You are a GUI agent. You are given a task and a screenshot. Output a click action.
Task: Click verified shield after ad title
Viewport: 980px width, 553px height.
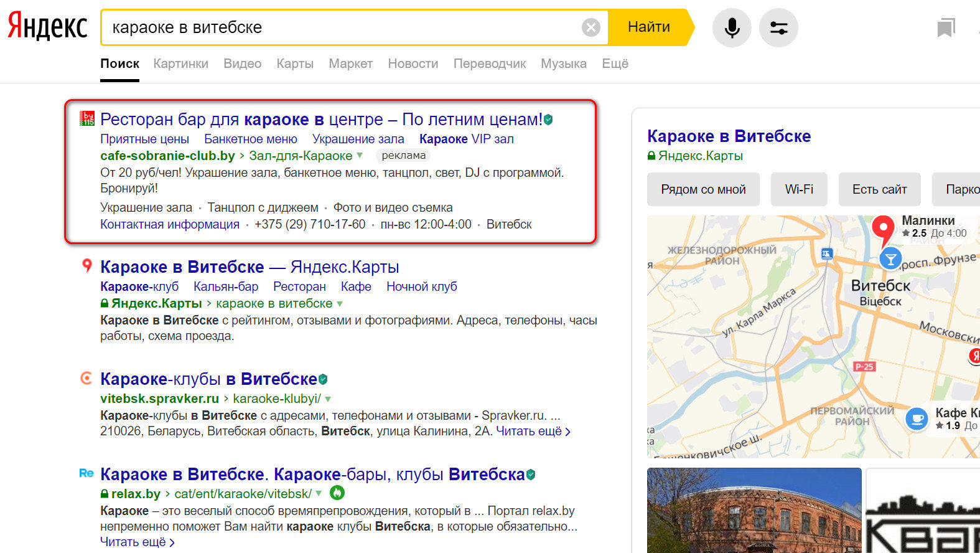(x=548, y=120)
